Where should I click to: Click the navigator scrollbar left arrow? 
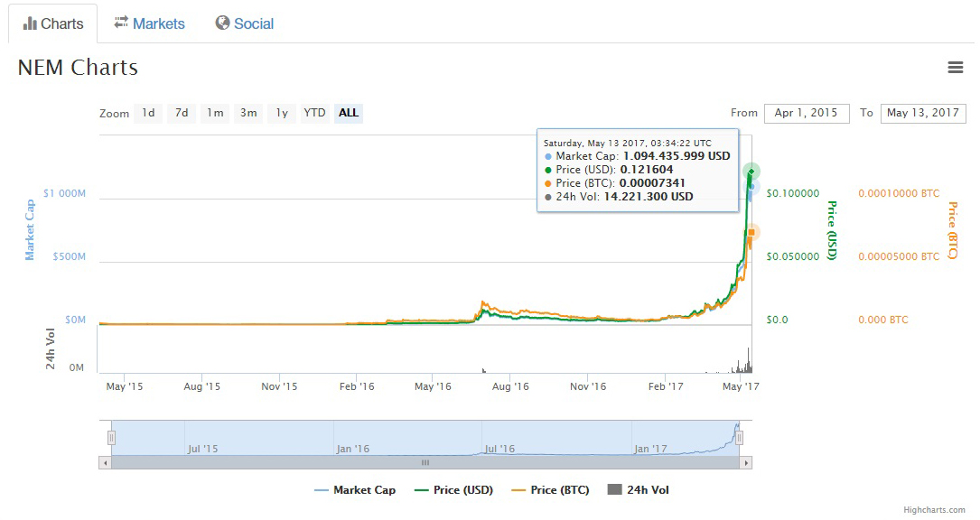105,463
